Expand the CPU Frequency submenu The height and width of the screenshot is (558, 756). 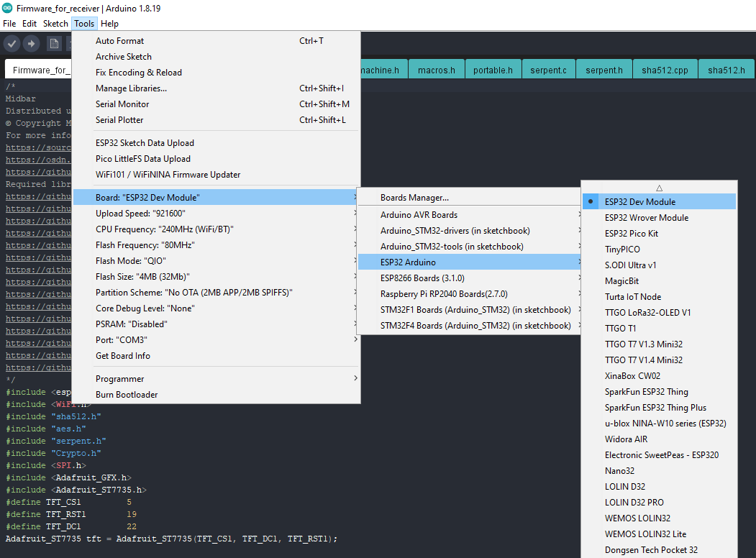pyautogui.click(x=217, y=229)
